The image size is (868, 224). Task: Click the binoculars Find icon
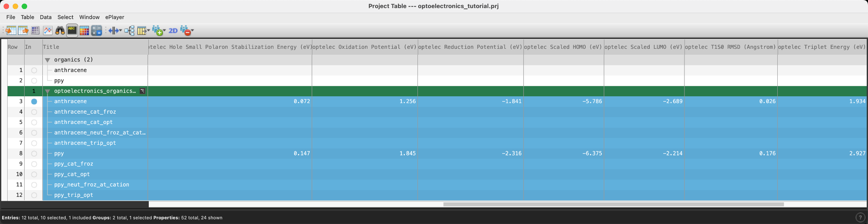point(60,30)
